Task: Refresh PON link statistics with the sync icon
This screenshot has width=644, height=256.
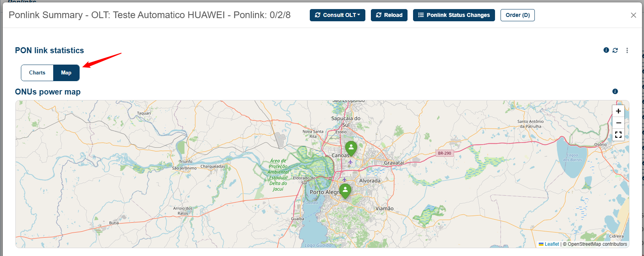Action: [615, 50]
